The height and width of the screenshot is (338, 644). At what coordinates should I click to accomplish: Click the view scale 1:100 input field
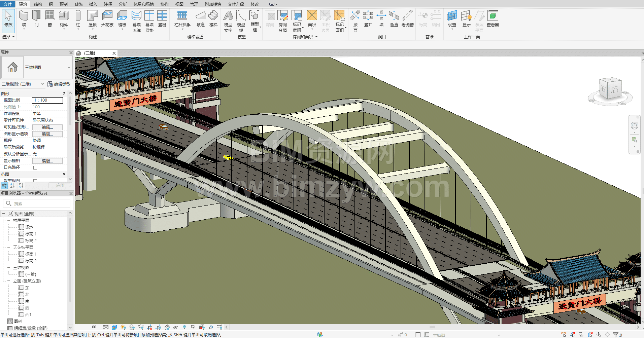(47, 100)
